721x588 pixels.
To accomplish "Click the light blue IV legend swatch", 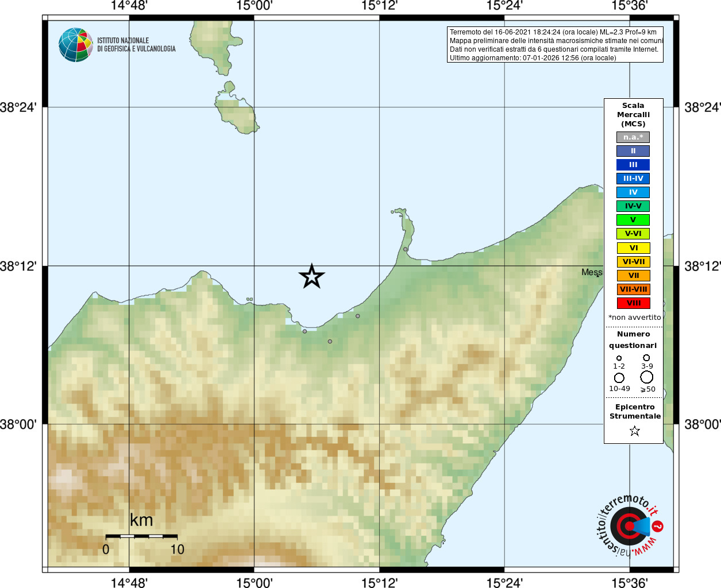I will click(x=633, y=192).
